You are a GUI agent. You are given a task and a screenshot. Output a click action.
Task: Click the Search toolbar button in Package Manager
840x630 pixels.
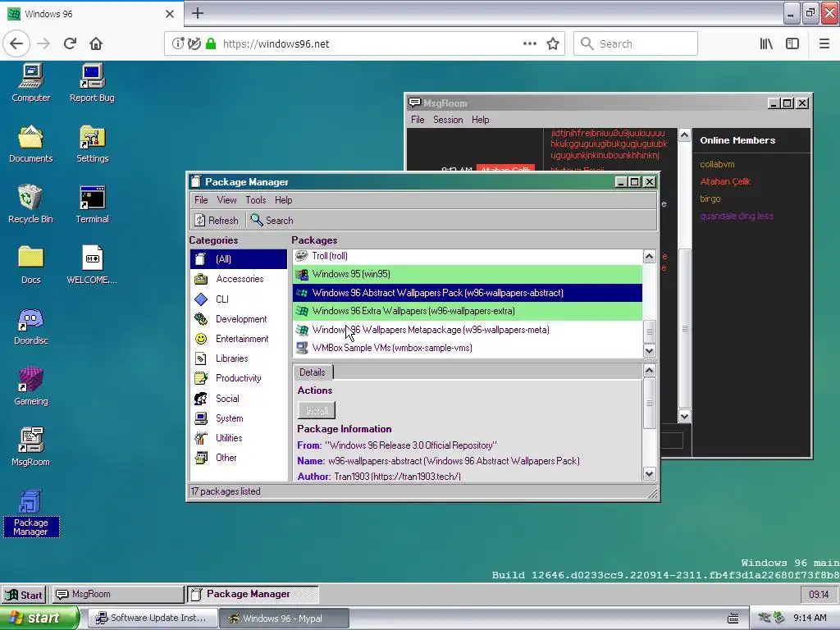[x=272, y=220]
